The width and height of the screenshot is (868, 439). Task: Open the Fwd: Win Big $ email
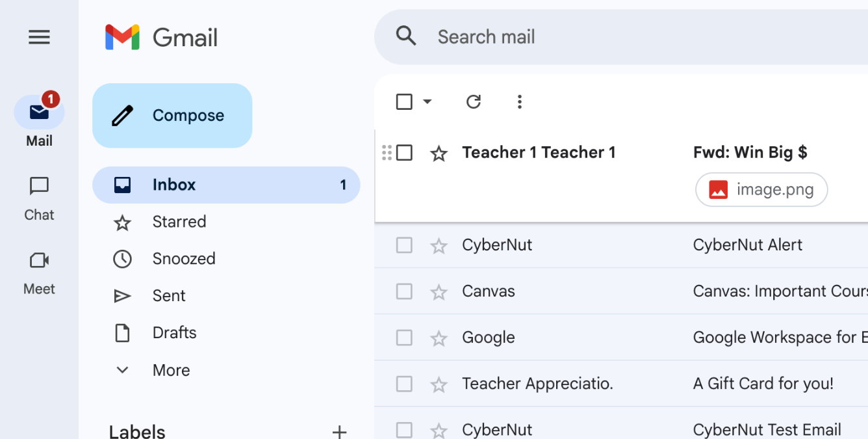click(750, 152)
